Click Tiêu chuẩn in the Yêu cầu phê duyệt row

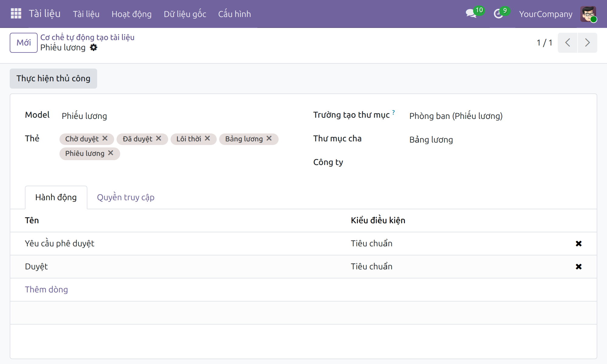(371, 244)
